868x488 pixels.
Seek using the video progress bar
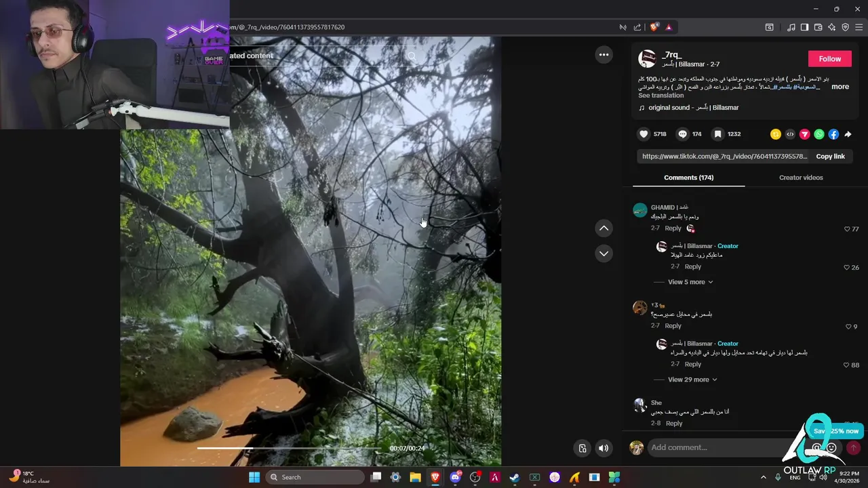click(x=290, y=448)
